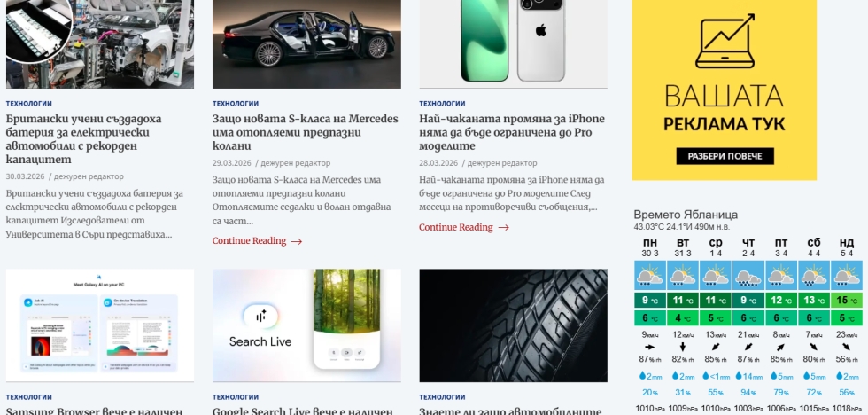
Task: Open the Mercedes S-класа heated seatbelts headline
Action: coord(305,132)
